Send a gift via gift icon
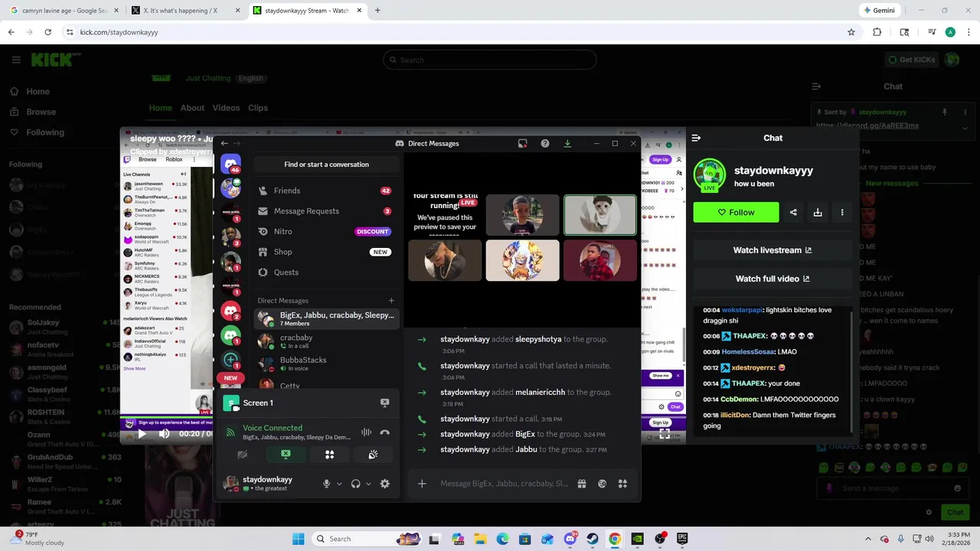This screenshot has width=980, height=551. (582, 484)
